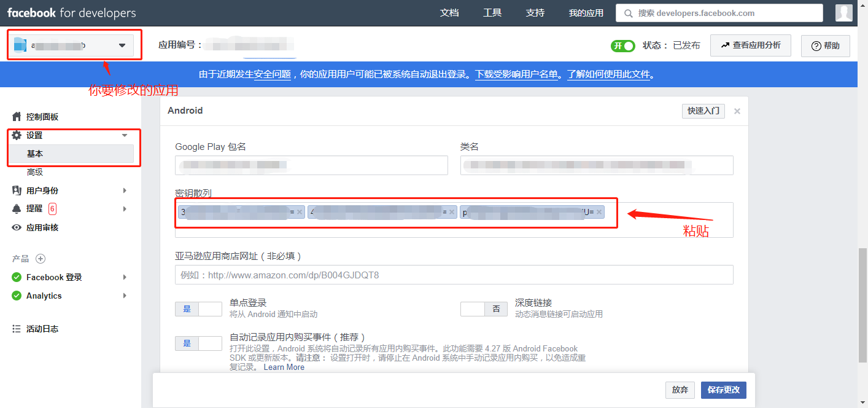Click the user identity icon

coord(17,190)
